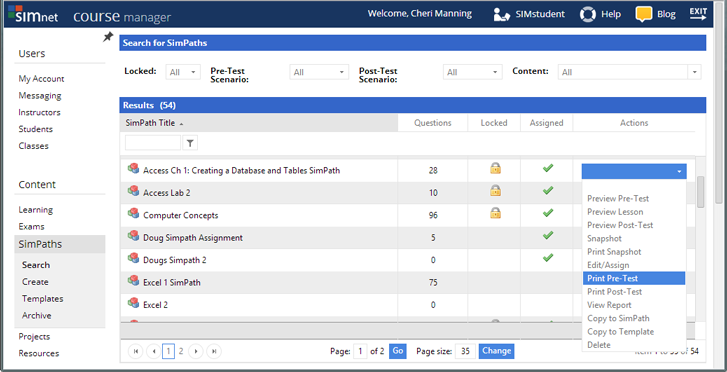
Task: Click the Page size input field
Action: pyautogui.click(x=465, y=351)
